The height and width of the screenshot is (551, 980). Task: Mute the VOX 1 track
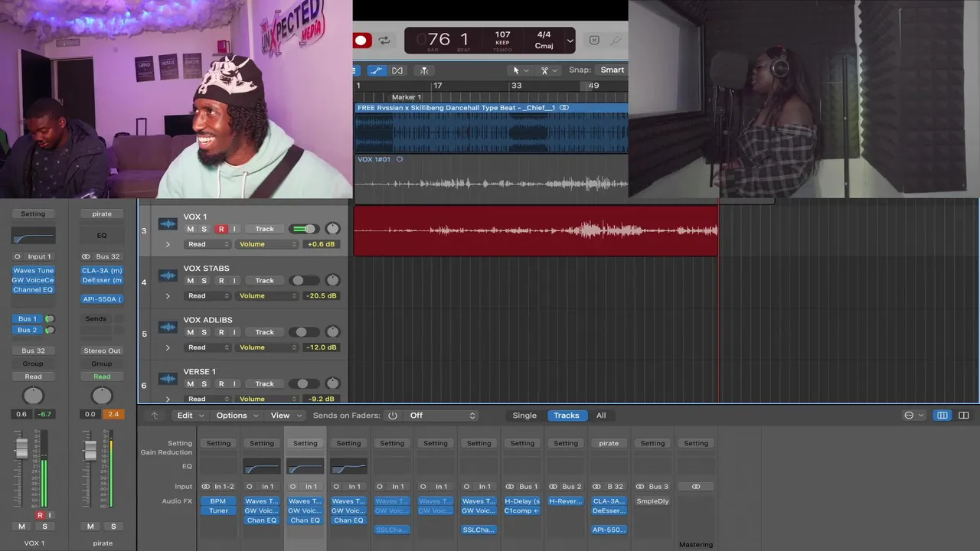tap(191, 229)
